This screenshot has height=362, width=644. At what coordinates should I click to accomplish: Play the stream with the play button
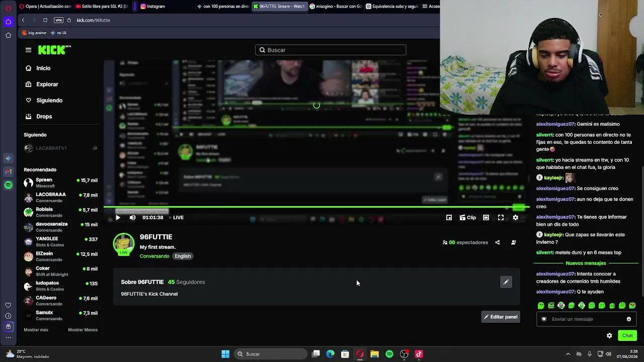[x=118, y=218]
